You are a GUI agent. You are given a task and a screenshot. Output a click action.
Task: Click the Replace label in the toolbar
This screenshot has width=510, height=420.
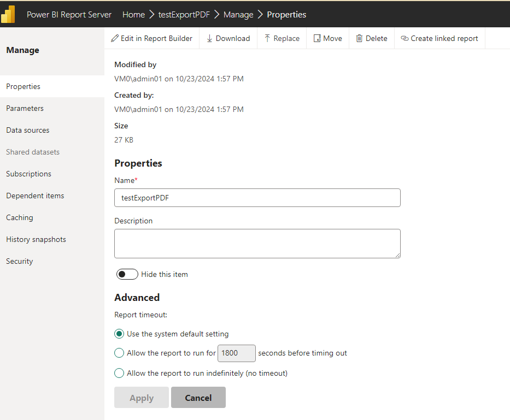[286, 38]
